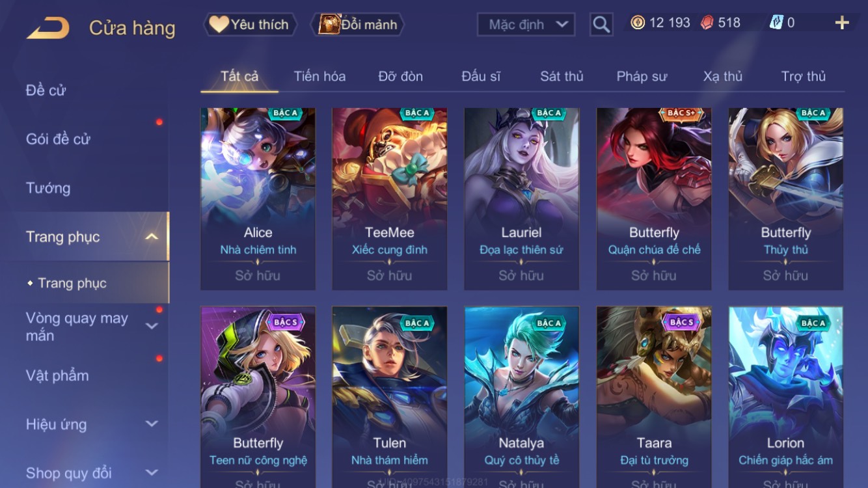Open Gói đề cử in the sidebar
The image size is (868, 488).
click(58, 139)
